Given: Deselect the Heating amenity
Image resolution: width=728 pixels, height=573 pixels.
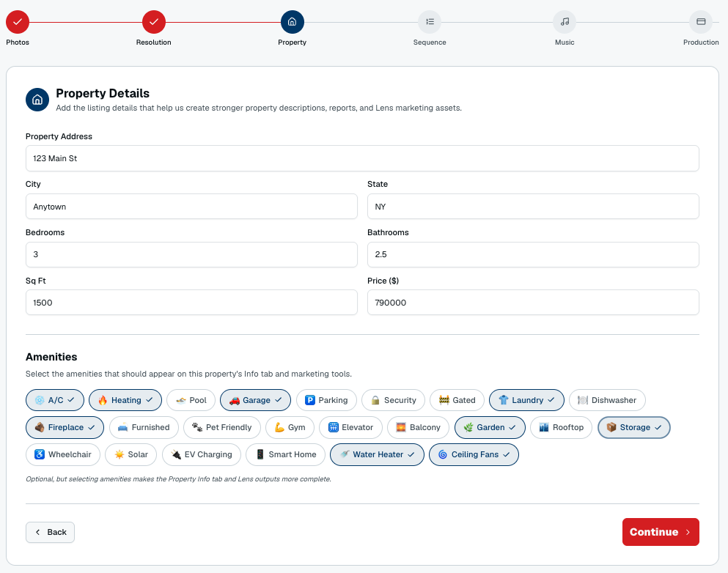Looking at the screenshot, I should tap(125, 400).
